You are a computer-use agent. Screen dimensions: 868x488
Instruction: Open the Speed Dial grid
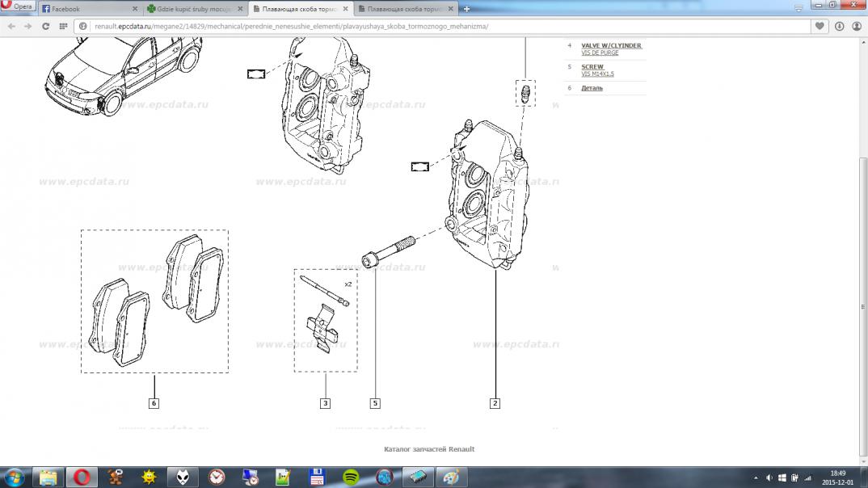63,26
